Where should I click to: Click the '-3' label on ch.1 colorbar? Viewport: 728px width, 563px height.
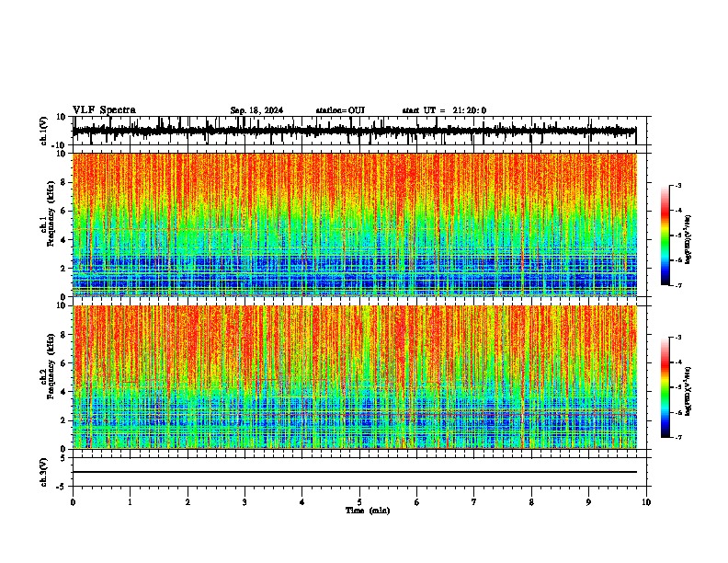pyautogui.click(x=677, y=185)
